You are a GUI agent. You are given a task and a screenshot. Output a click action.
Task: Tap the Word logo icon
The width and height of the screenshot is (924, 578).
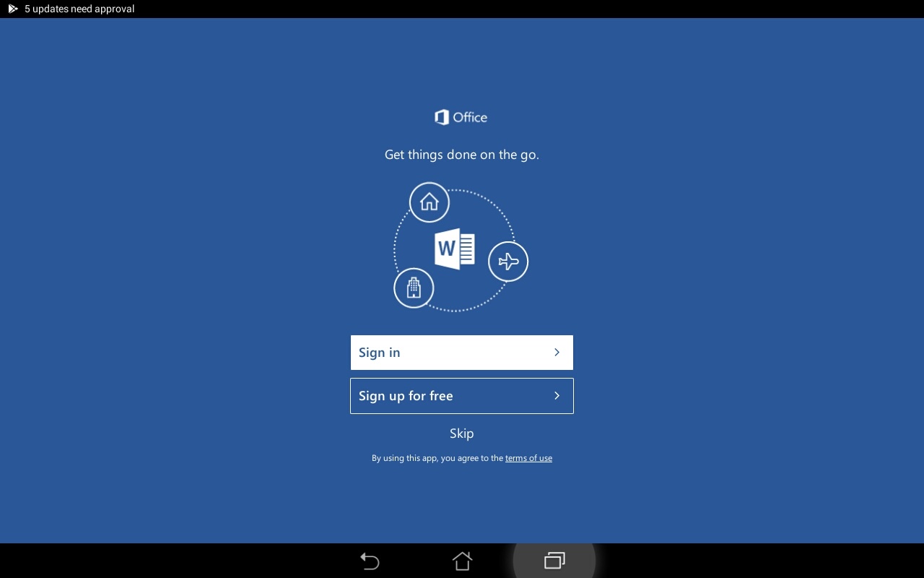455,249
